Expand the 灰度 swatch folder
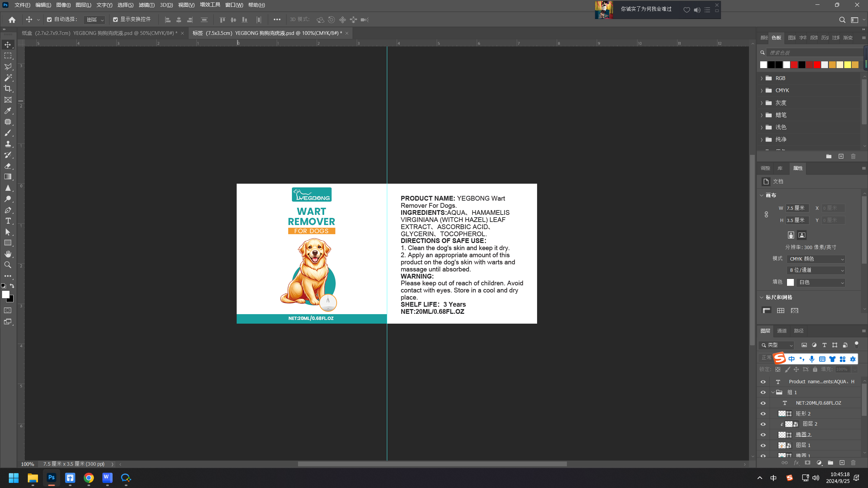This screenshot has width=868, height=488. coord(762,103)
